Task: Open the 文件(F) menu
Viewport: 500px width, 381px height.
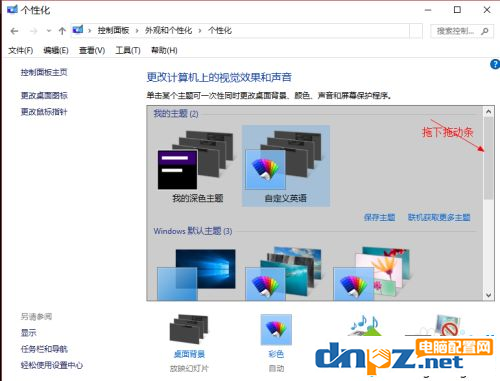Action: [21, 50]
